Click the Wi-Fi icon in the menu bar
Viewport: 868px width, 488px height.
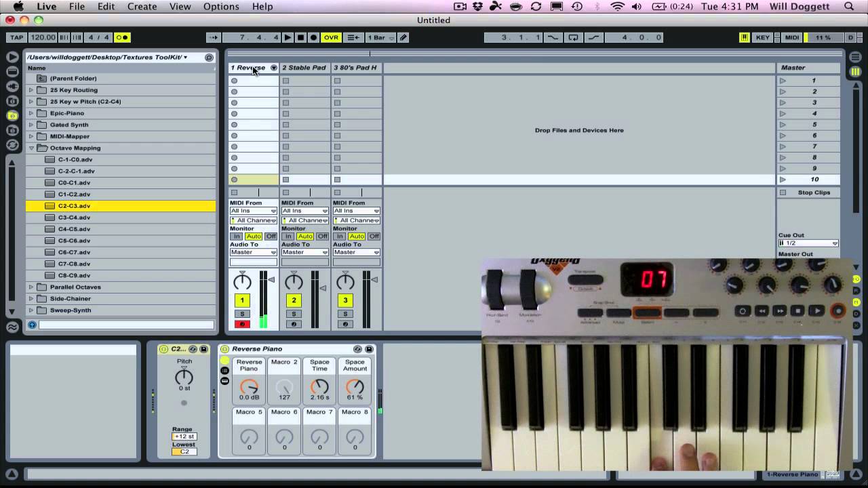[x=617, y=6]
